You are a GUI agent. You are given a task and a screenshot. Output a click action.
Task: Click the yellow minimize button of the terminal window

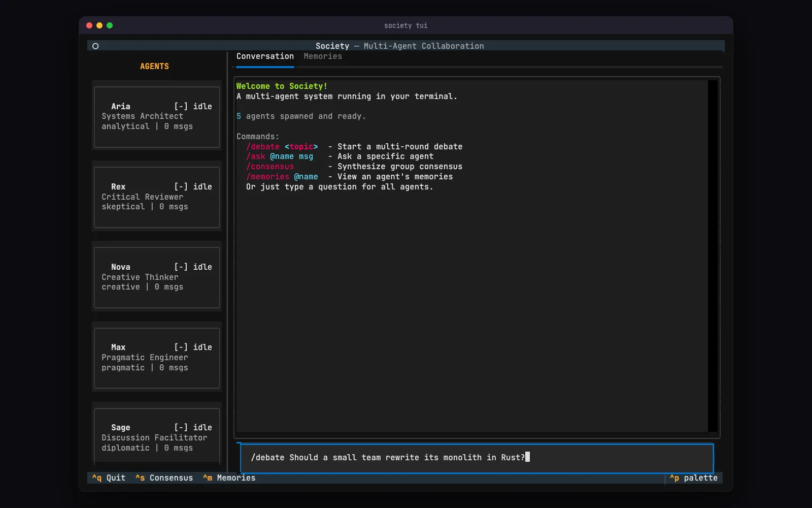[99, 25]
